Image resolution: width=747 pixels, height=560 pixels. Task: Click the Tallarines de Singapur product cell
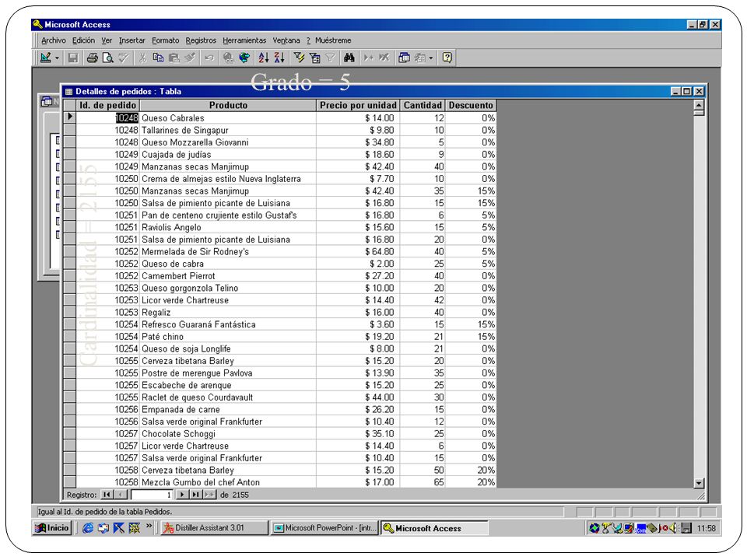tap(228, 130)
